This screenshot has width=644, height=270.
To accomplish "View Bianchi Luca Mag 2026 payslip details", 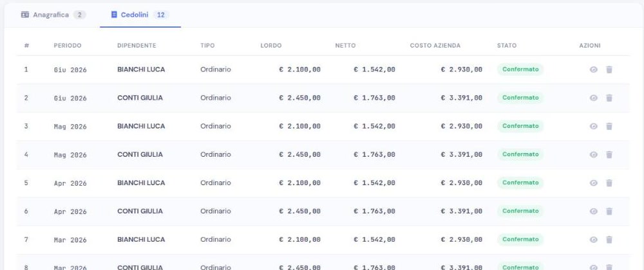I will point(594,126).
